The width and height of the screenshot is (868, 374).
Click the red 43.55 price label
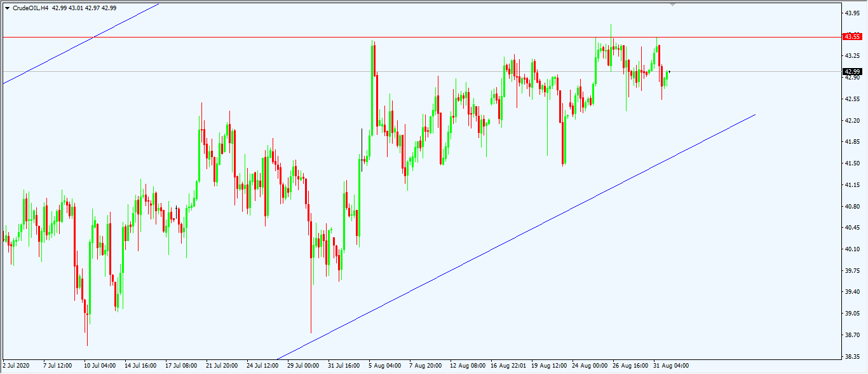(851, 37)
